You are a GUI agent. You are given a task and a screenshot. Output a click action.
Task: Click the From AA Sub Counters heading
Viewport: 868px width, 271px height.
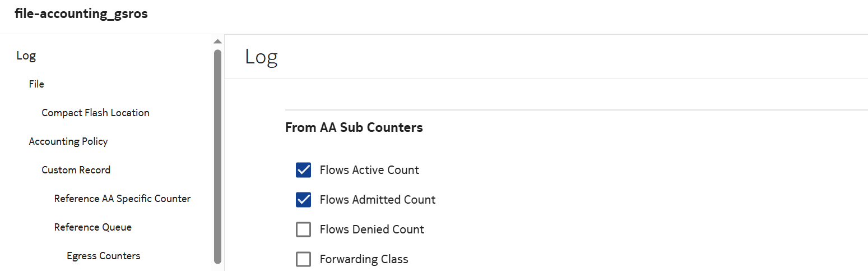tap(354, 127)
